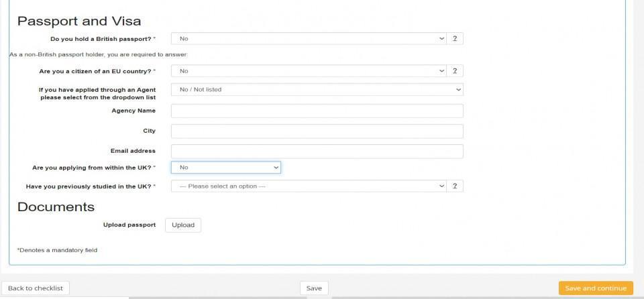The width and height of the screenshot is (644, 299).
Task: Click the Documents section heading
Action: [56, 206]
